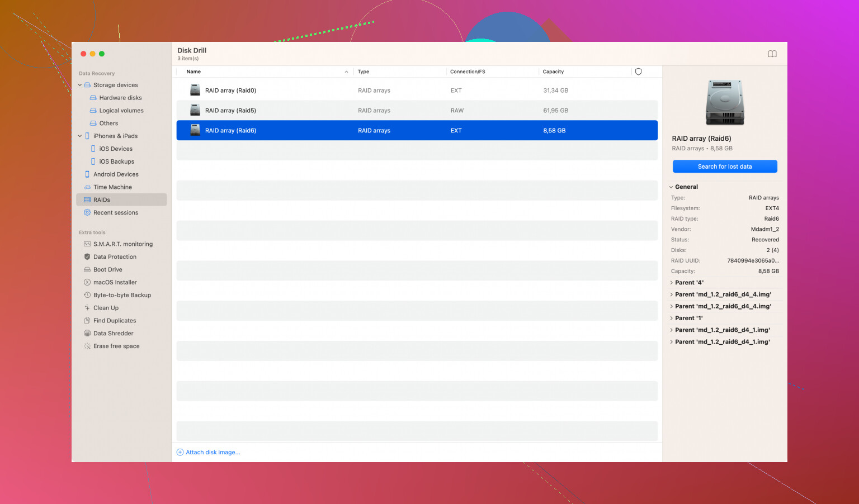Image resolution: width=859 pixels, height=504 pixels.
Task: Select the RAID array (Raid5) row
Action: [417, 111]
